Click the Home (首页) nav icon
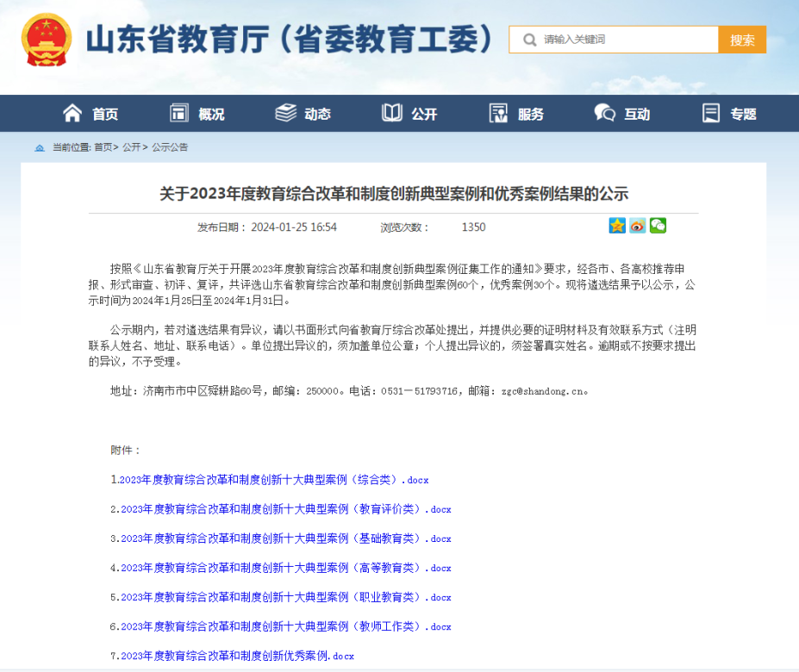Viewport: 799px width, 672px height. pyautogui.click(x=72, y=112)
